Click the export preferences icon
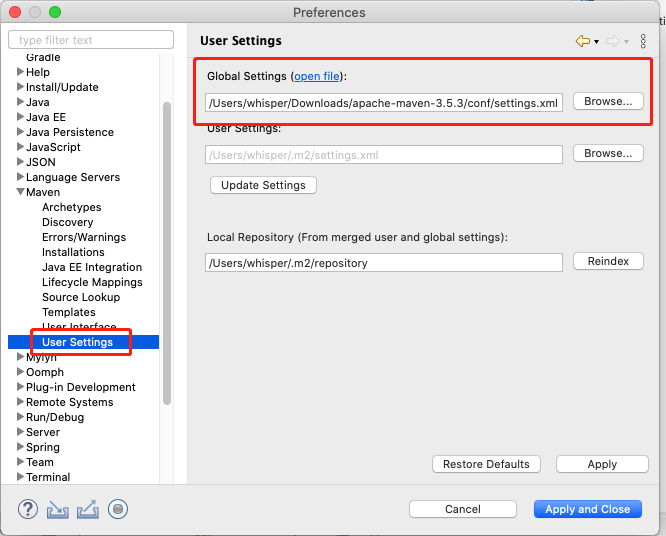 [x=88, y=509]
